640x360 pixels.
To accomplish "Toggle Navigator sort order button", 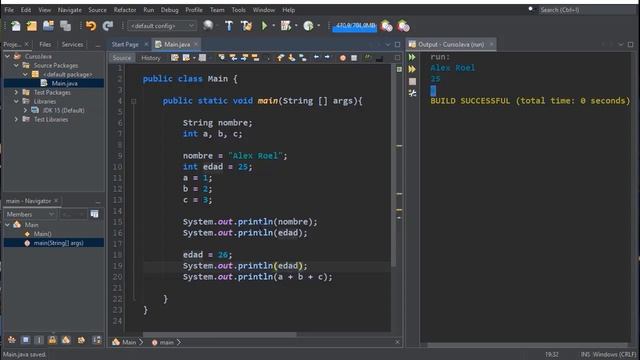I will pyautogui.click(x=97, y=340).
